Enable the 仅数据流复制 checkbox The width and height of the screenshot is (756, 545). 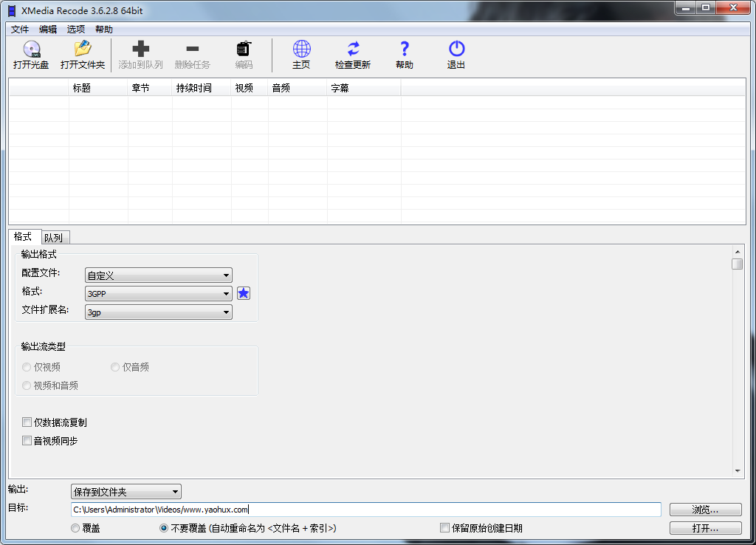[x=27, y=422]
